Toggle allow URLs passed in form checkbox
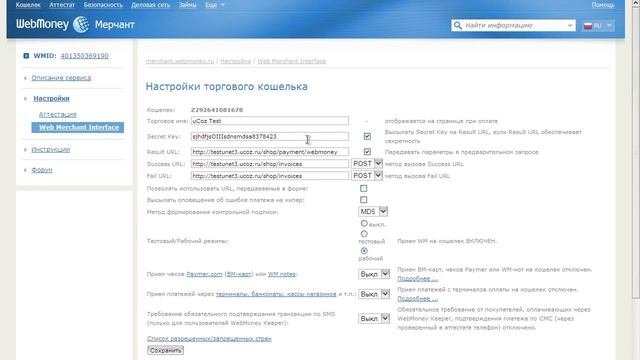The image size is (640, 360). (x=364, y=188)
